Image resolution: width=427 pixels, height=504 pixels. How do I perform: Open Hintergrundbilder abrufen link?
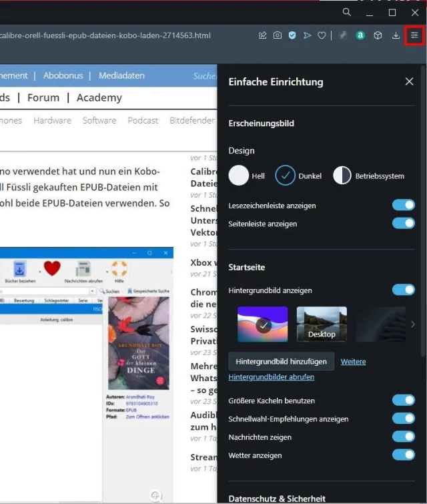tap(271, 377)
